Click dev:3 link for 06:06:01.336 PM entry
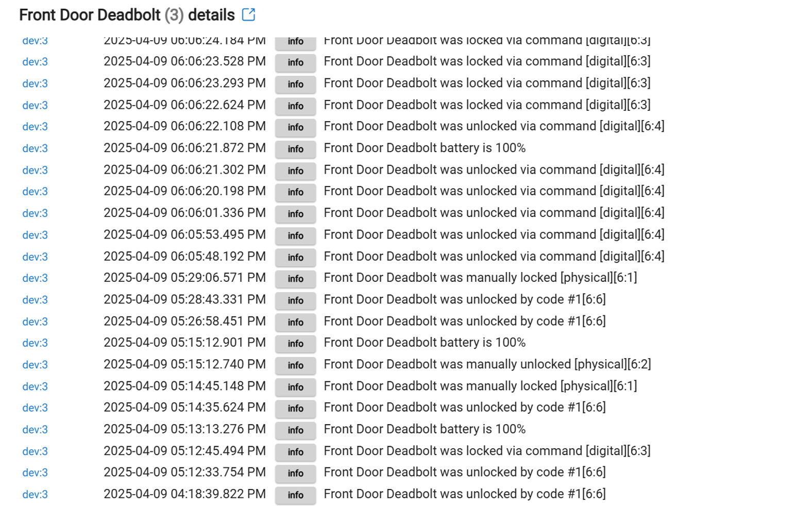This screenshot has height=506, width=812. (x=35, y=213)
